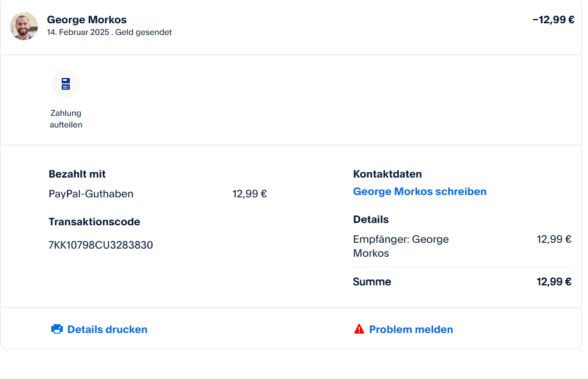The height and width of the screenshot is (379, 588).
Task: Click the Empfänger: George Morkos entry
Action: [x=401, y=246]
